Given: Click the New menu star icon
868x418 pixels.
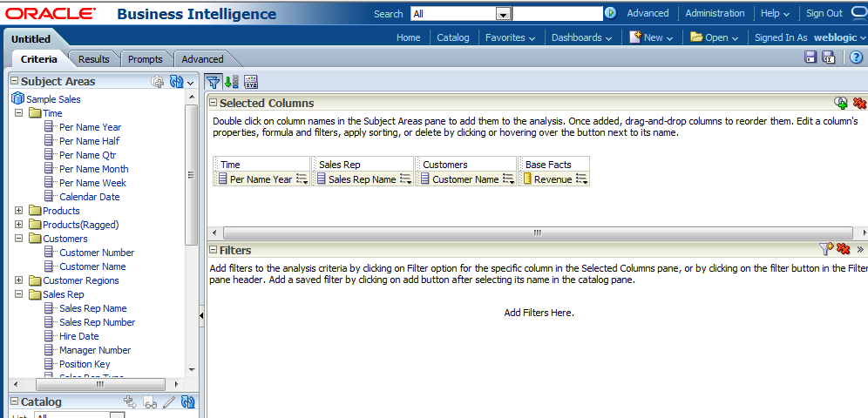Looking at the screenshot, I should point(635,37).
